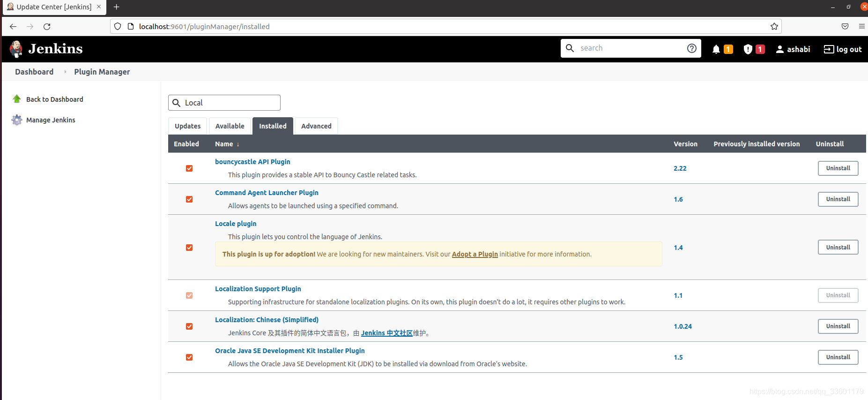Click version 1.6 link
868x400 pixels.
tap(678, 199)
